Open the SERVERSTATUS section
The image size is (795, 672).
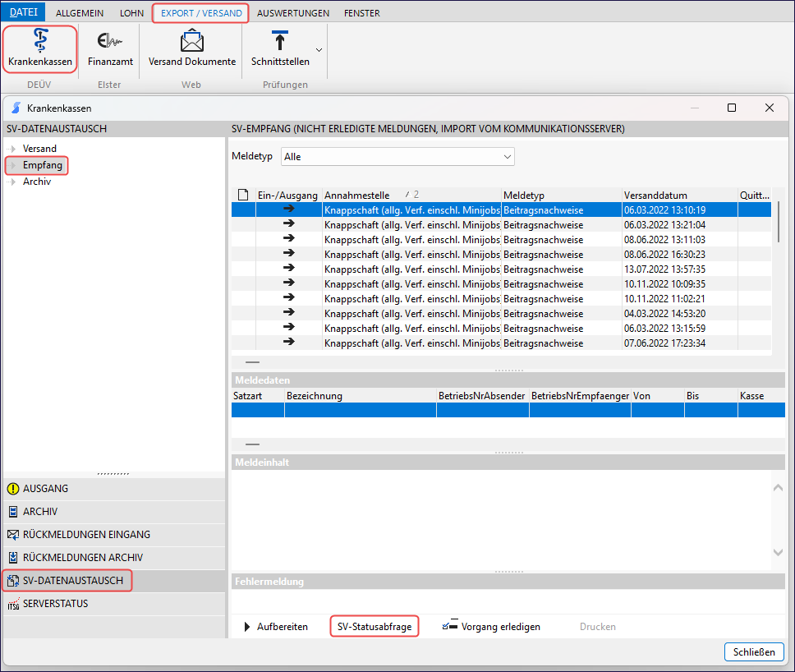pos(55,604)
